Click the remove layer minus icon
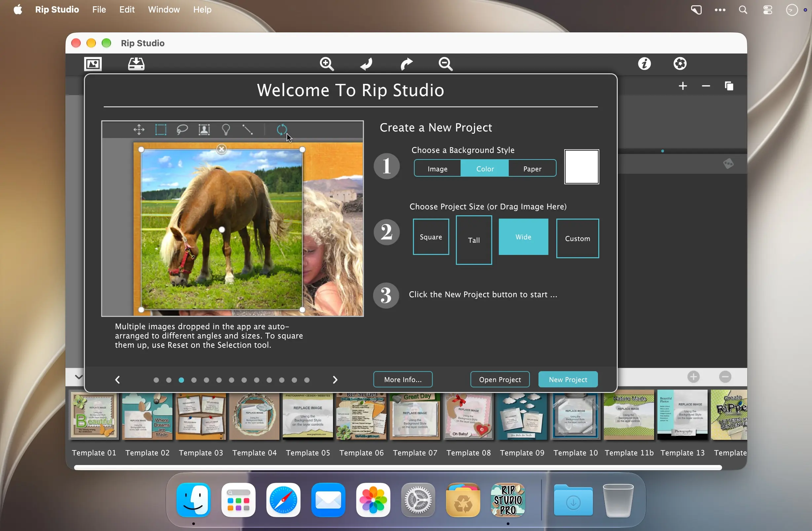 click(x=706, y=86)
